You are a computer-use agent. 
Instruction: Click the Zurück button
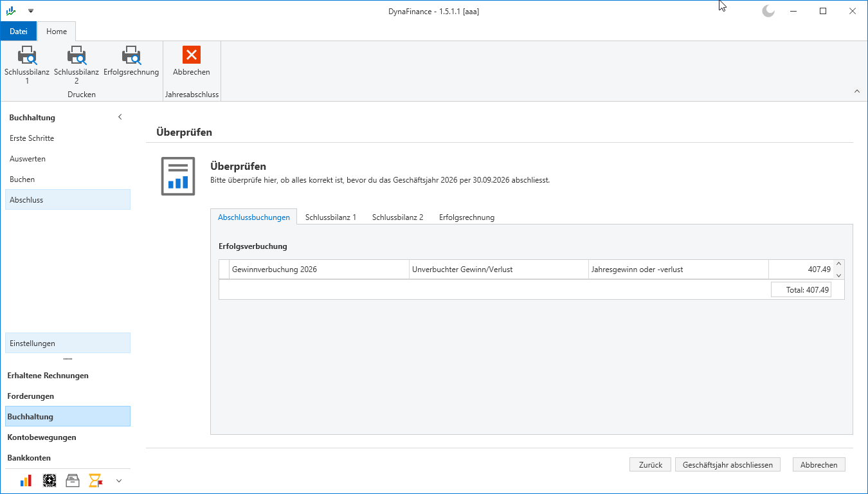coord(651,464)
